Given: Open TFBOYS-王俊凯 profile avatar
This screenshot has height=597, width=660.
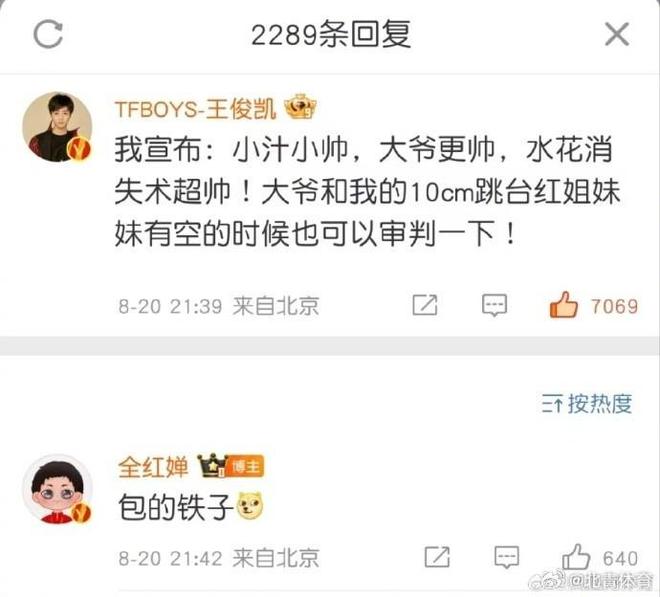Looking at the screenshot, I should 57,127.
